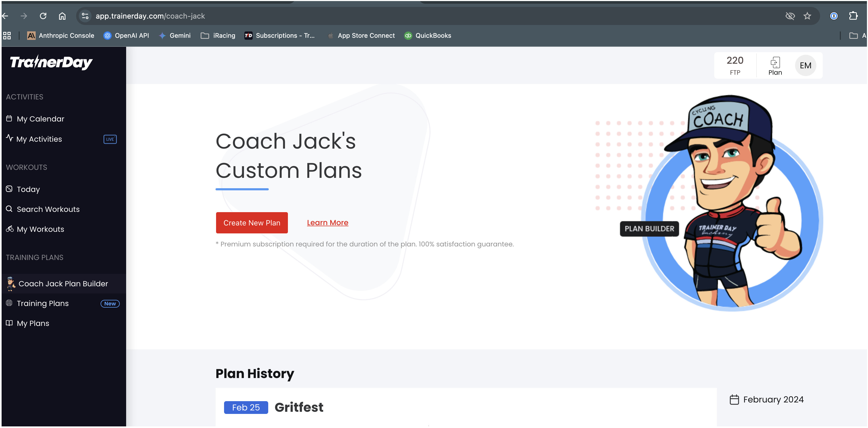Image resolution: width=868 pixels, height=428 pixels.
Task: Click the Training Plans globe icon
Action: [9, 303]
